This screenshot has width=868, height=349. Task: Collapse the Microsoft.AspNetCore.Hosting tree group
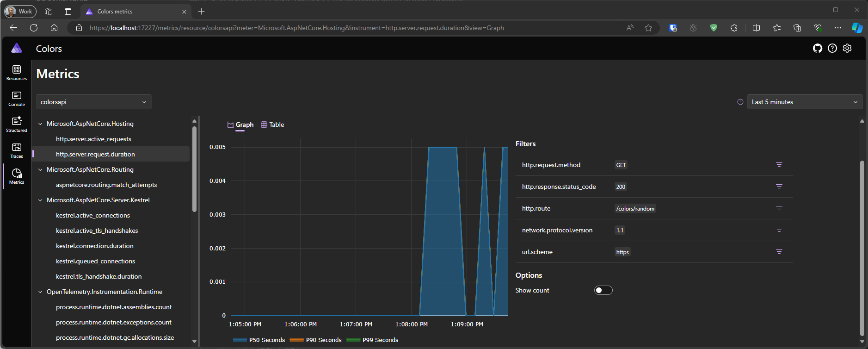[40, 124]
